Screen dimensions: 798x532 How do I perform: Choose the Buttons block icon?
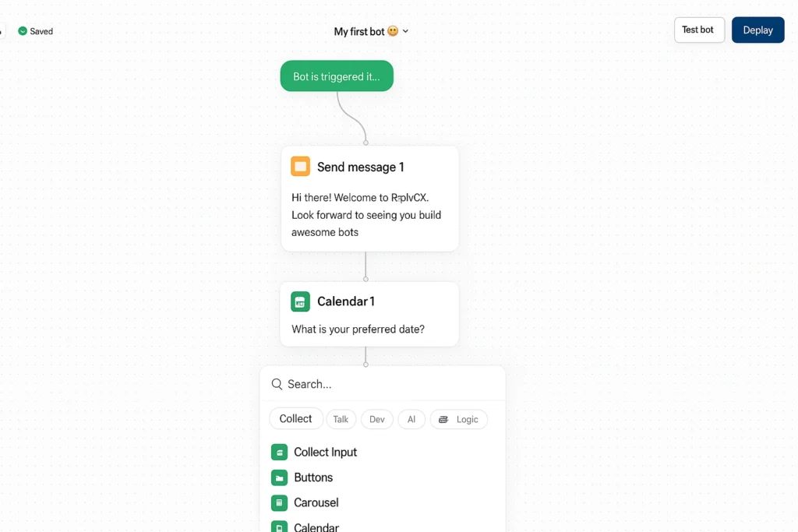[x=280, y=477]
